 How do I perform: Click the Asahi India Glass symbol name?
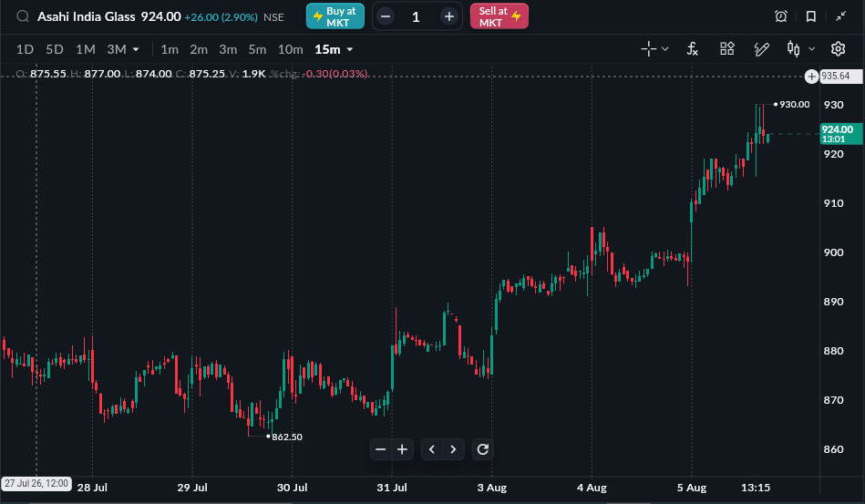click(86, 17)
